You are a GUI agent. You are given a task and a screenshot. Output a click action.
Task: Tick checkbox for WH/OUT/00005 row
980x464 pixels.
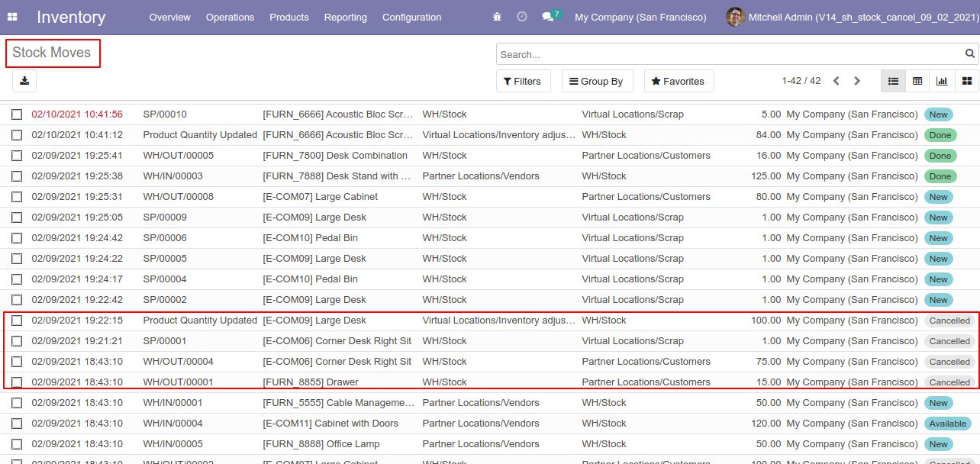click(x=17, y=156)
